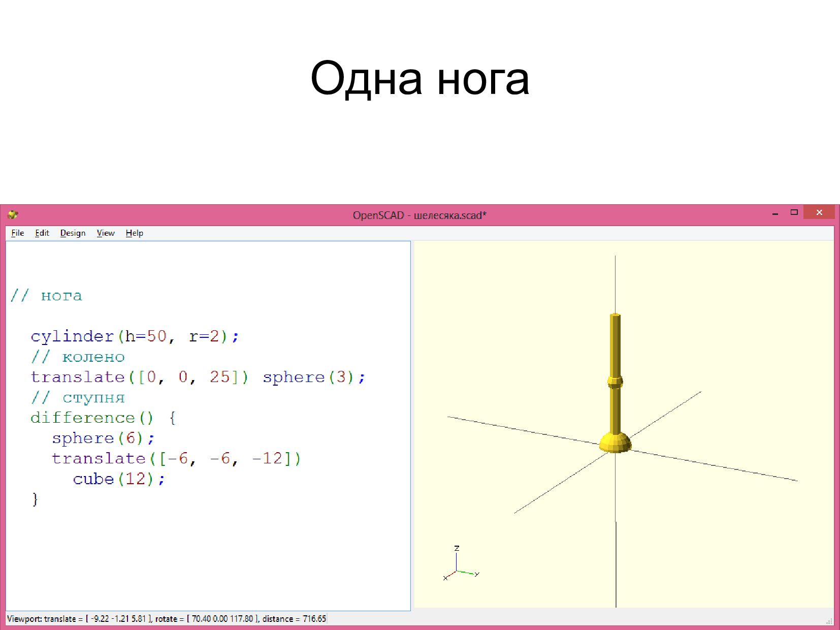The width and height of the screenshot is (840, 630).
Task: Click the slide heading 'Одна нога'
Action: [x=420, y=78]
